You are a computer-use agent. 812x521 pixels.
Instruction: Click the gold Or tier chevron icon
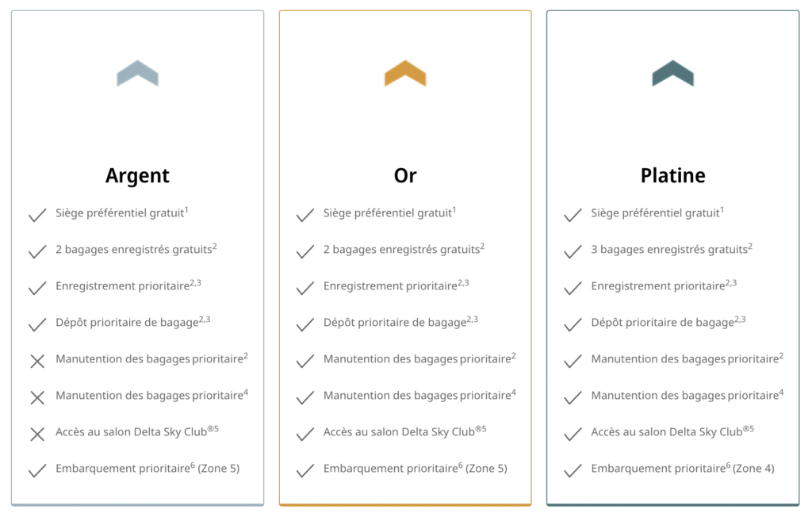tap(405, 73)
